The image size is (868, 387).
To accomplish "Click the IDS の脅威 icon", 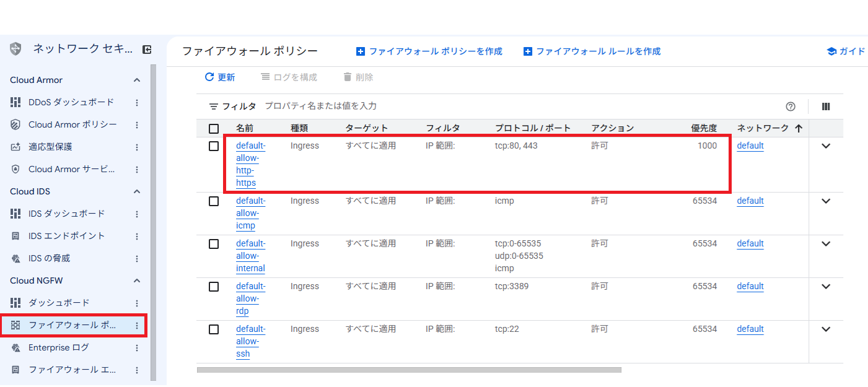I will 15,258.
